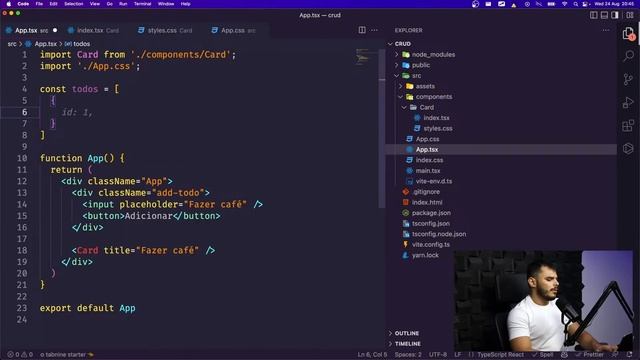Click the todos breadcrumb item
This screenshot has width=640, height=360.
click(x=78, y=44)
